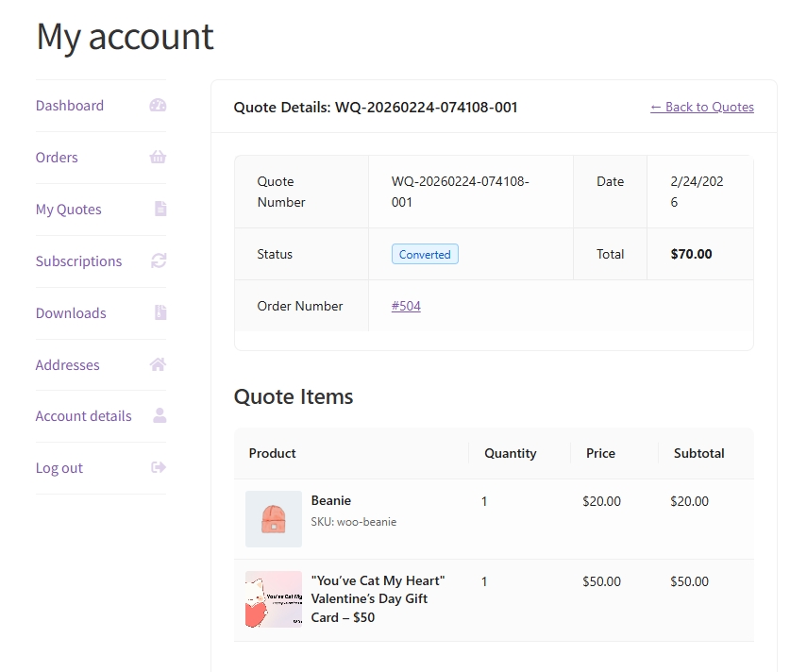
Task: Go to Orders in sidebar
Action: point(57,158)
